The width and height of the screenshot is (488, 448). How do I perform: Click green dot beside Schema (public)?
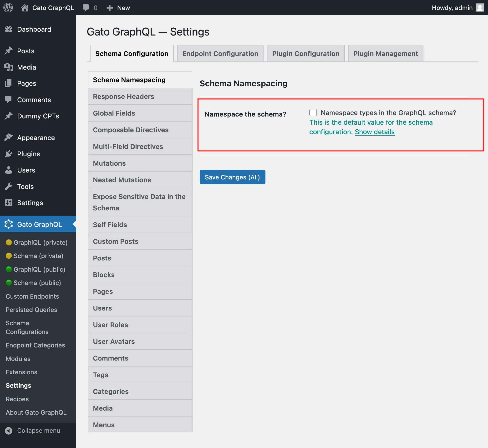(x=9, y=283)
